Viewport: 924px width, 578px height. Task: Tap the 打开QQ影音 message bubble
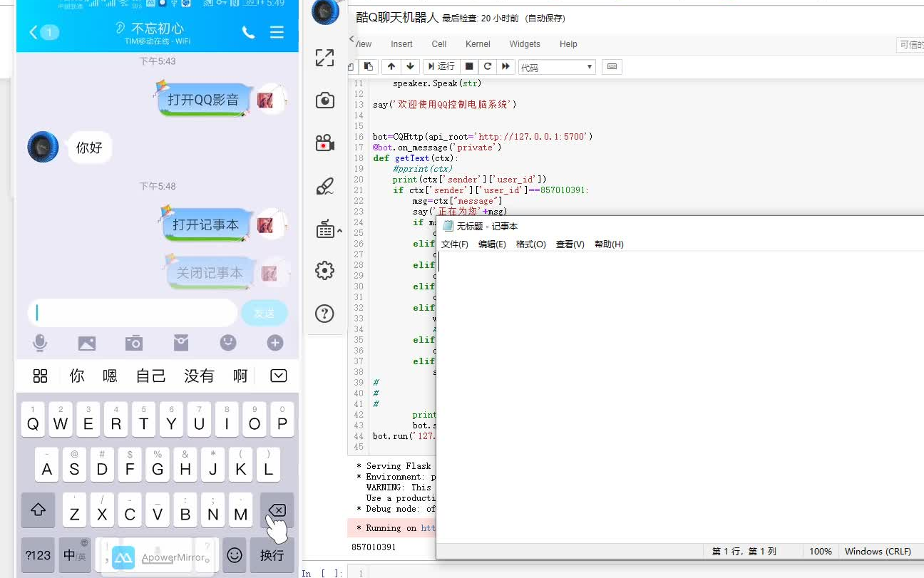point(203,100)
